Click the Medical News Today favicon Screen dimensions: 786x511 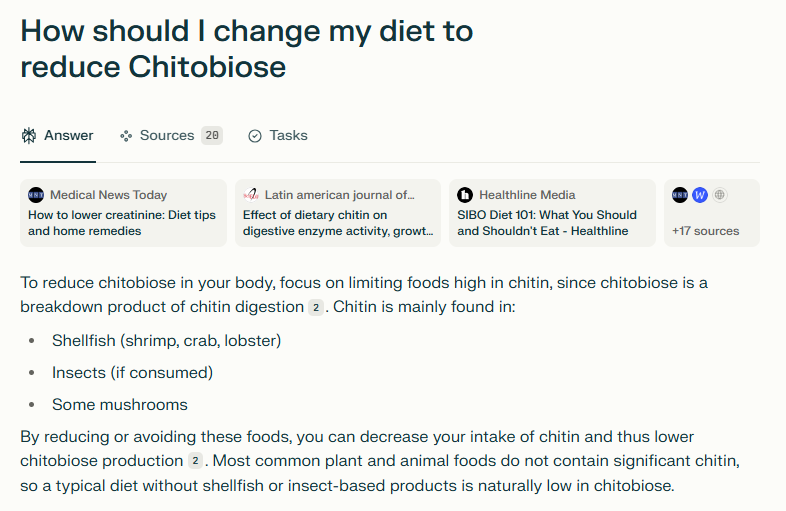tap(36, 195)
